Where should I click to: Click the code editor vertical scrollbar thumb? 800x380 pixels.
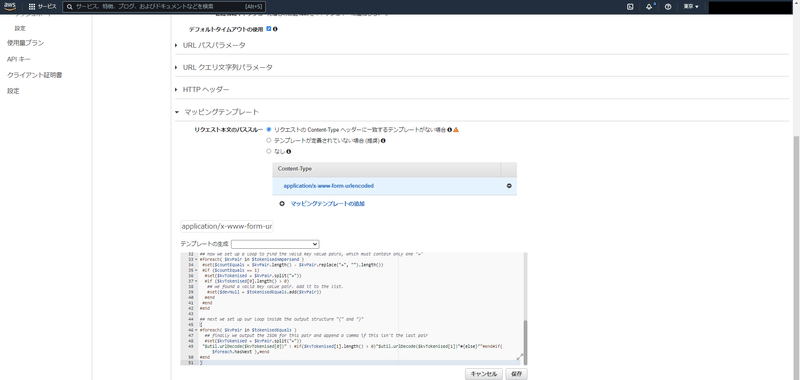click(525, 342)
